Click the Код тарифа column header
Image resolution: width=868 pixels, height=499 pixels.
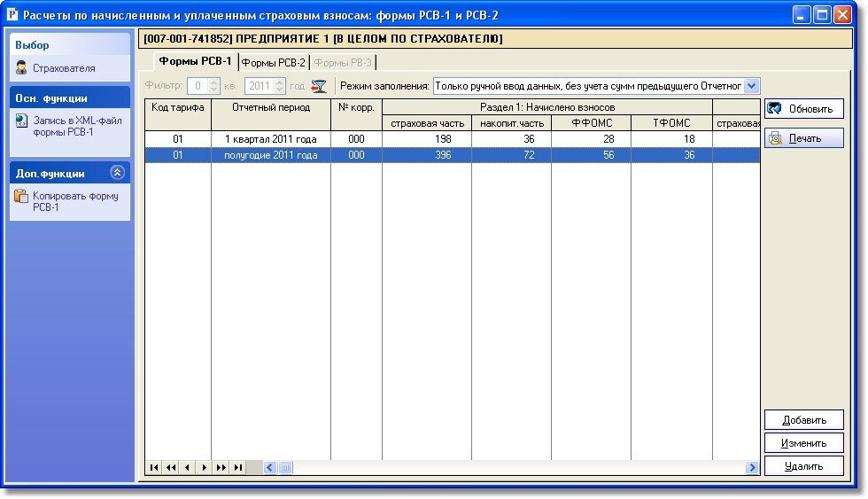coord(178,114)
